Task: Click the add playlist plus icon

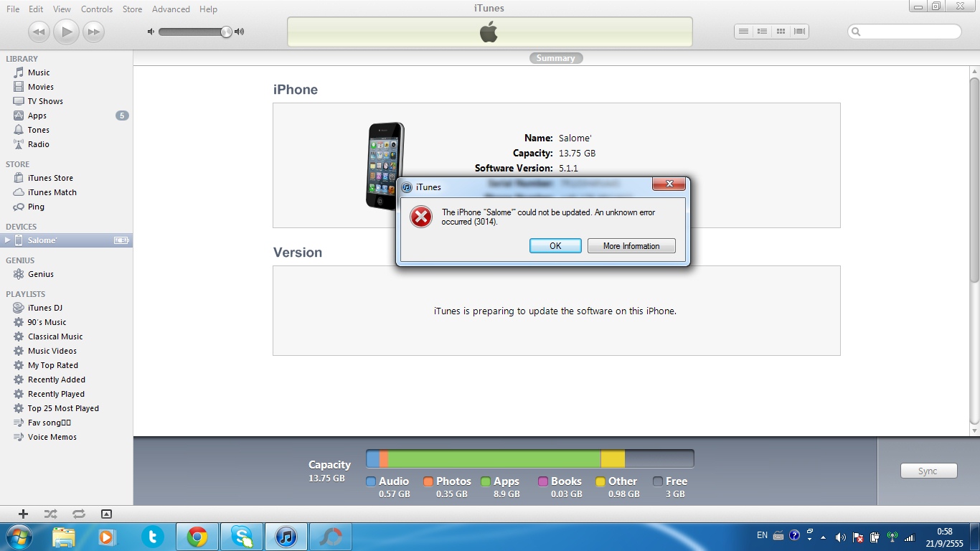Action: 23,514
